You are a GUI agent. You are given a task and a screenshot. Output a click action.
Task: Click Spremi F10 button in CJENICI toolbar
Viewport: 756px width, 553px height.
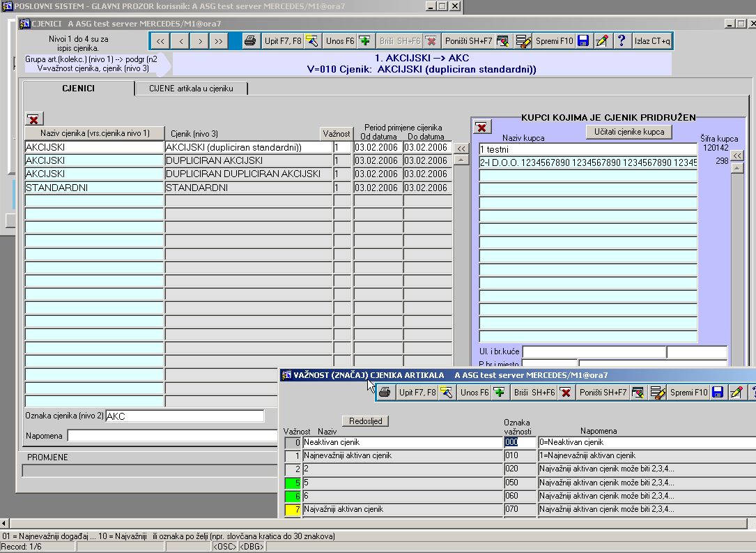tap(555, 41)
